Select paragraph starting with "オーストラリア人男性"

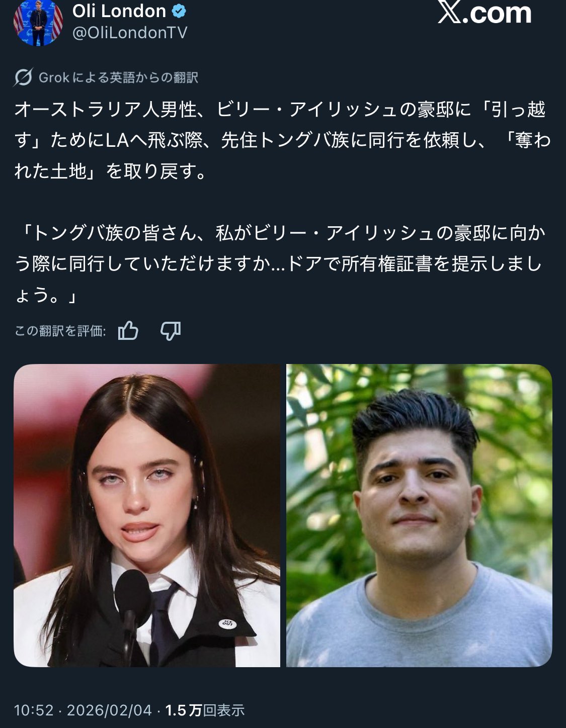click(282, 140)
